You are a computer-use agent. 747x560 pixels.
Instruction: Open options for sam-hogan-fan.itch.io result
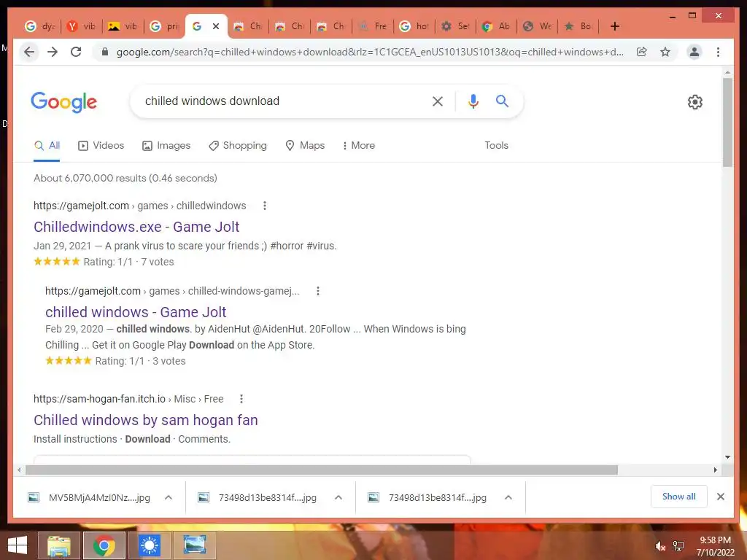tap(241, 399)
